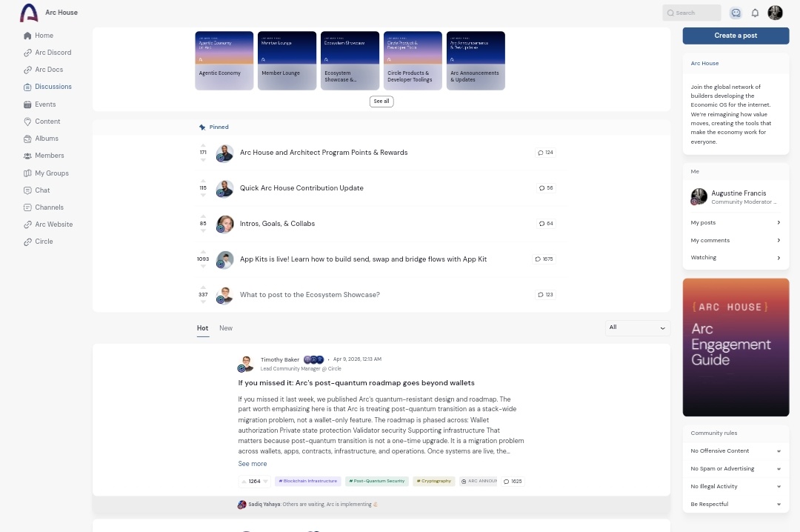The image size is (800, 532).
Task: Switch to the New tab
Action: click(x=225, y=328)
